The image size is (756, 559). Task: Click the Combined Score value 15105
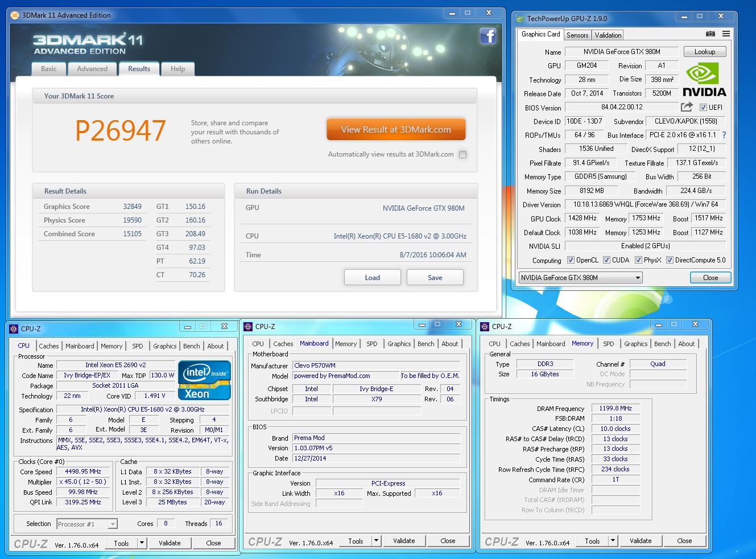tap(133, 234)
